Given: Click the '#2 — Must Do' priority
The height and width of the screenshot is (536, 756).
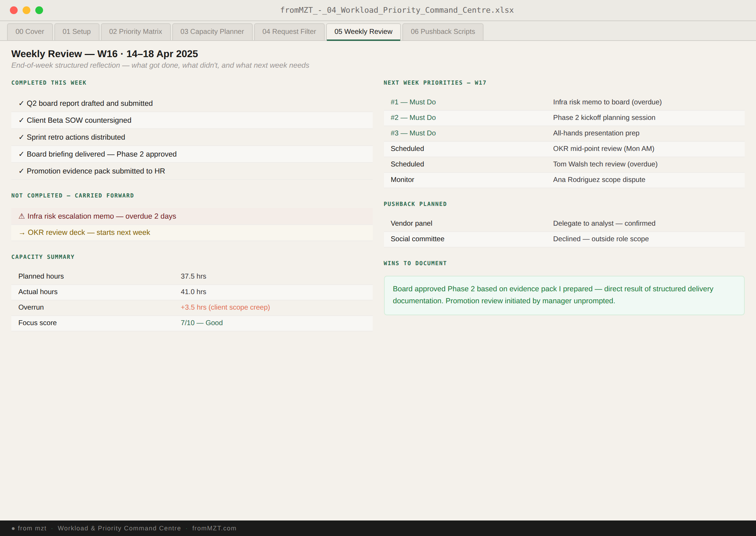Looking at the screenshot, I should click(x=413, y=118).
